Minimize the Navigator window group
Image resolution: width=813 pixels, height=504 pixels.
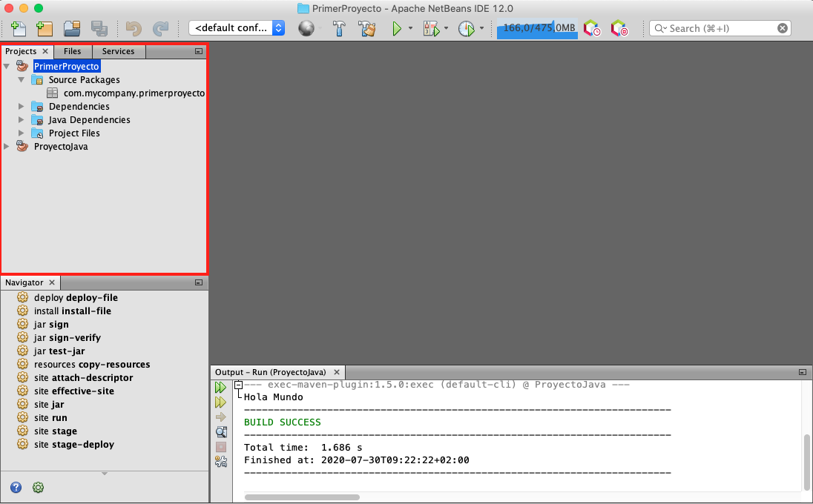[x=199, y=282]
